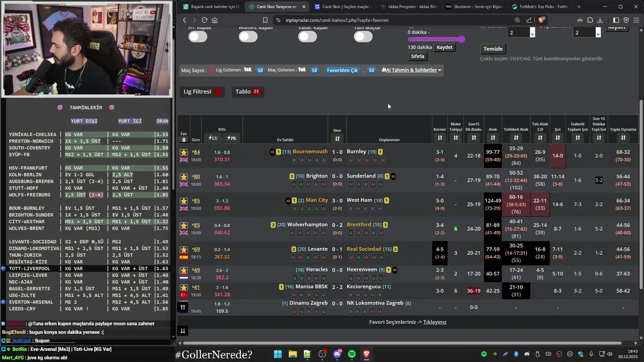
Task: Open the Tablo 21 button
Action: pos(248,92)
